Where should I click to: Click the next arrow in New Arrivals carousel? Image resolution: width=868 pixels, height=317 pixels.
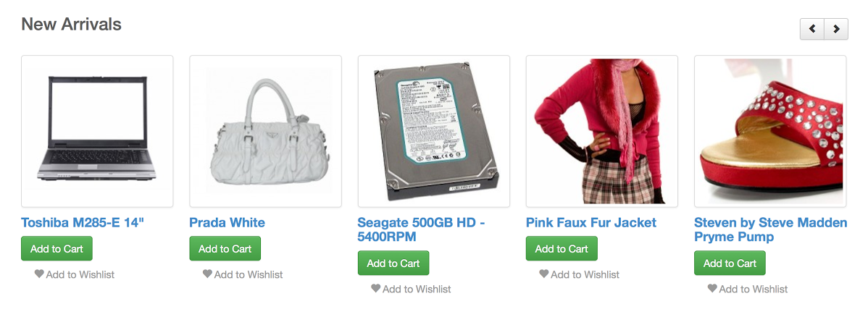click(836, 29)
